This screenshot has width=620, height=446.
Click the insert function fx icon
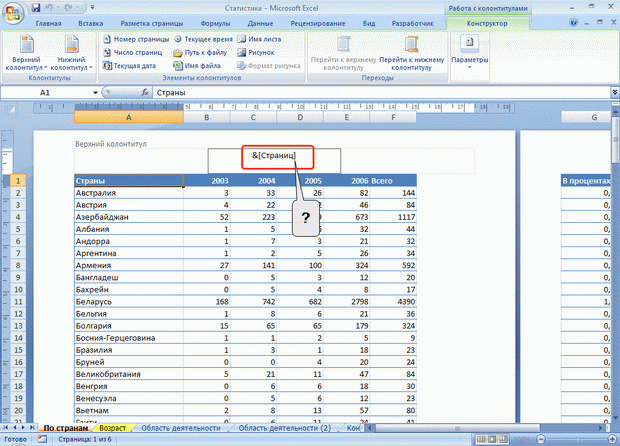point(145,93)
